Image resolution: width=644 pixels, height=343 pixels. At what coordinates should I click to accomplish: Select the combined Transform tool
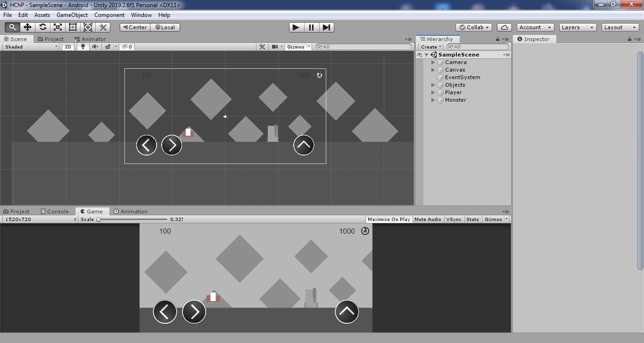point(87,27)
